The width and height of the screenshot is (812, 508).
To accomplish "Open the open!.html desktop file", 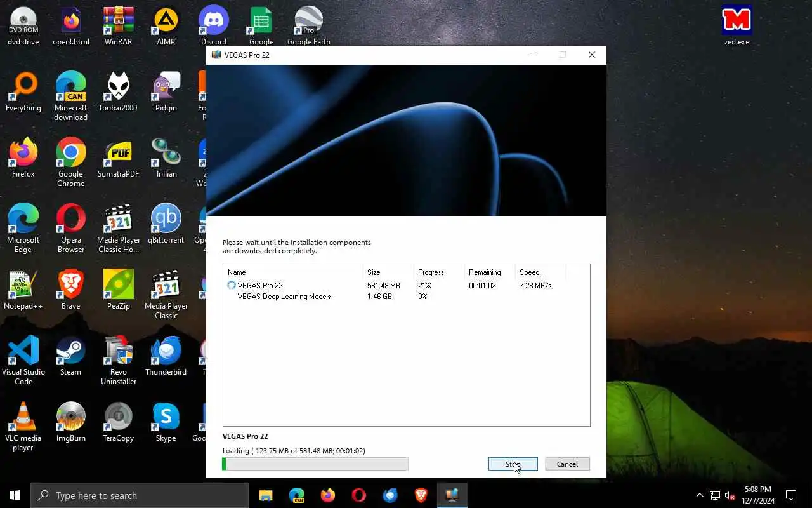I will (x=71, y=27).
